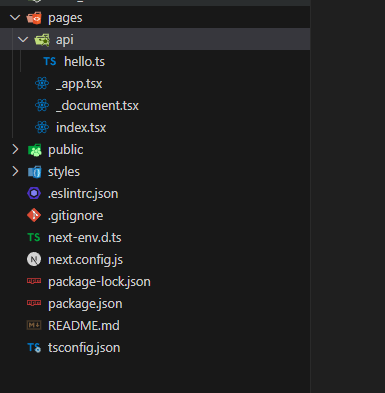
Task: Open the .gitignore file
Action: tap(75, 216)
